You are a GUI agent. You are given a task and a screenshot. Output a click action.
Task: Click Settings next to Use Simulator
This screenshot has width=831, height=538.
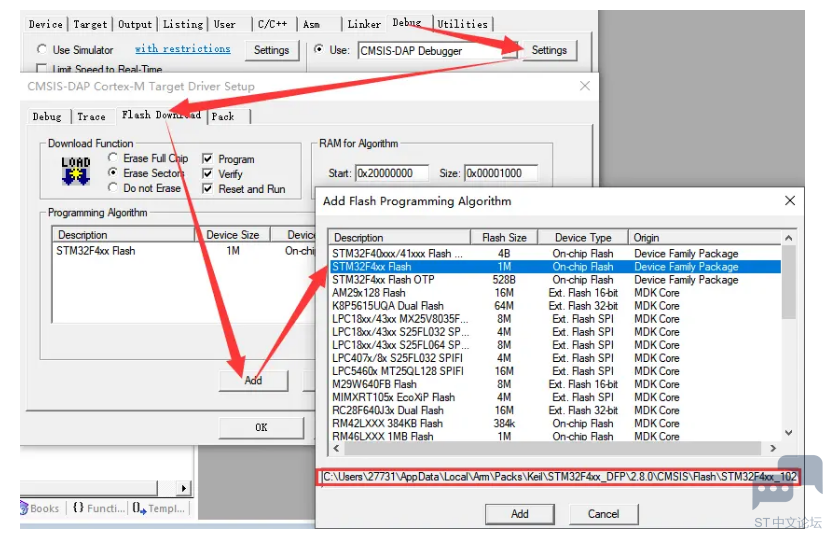pos(271,50)
